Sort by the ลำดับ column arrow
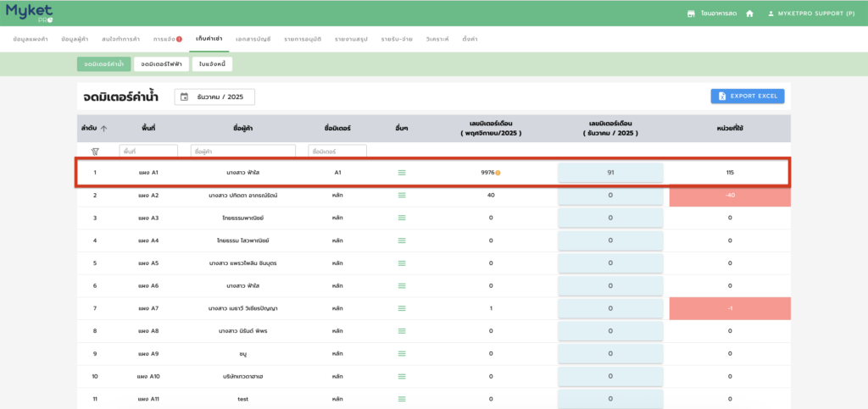The image size is (868, 409). [x=104, y=129]
